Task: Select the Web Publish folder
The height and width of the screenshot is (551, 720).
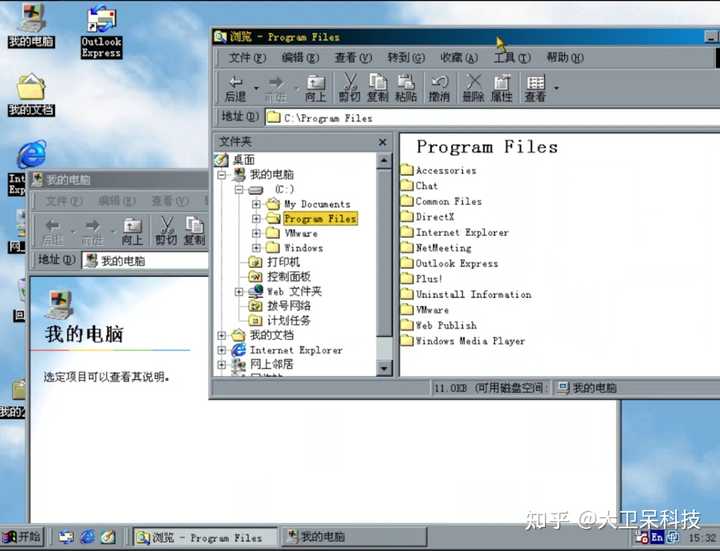Action: pyautogui.click(x=439, y=325)
